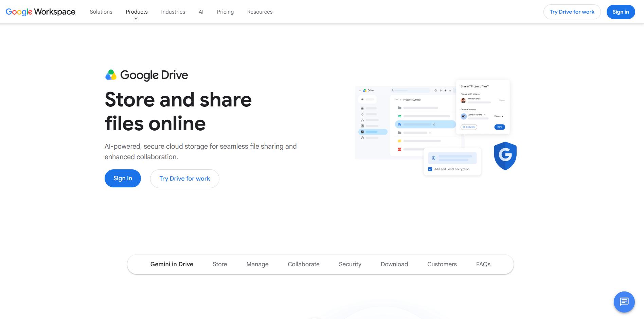Click the blue Sign in button under the headline
The image size is (644, 319).
123,178
